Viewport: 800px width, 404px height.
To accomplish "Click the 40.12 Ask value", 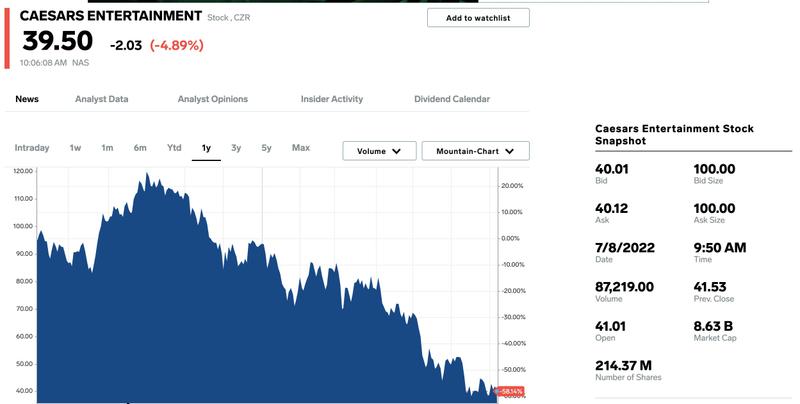I will pyautogui.click(x=611, y=208).
